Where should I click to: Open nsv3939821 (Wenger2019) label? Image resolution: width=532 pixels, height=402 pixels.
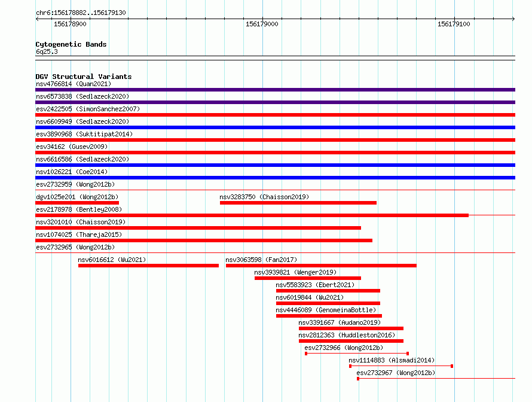[x=295, y=272]
